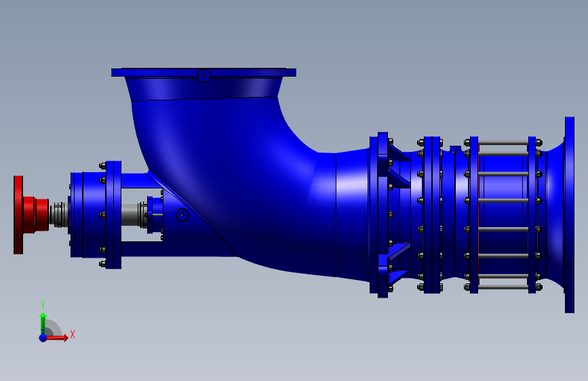Viewport: 588px width, 381px height.
Task: Pick the circular lifting lug on the top flange
Action: 203,75
